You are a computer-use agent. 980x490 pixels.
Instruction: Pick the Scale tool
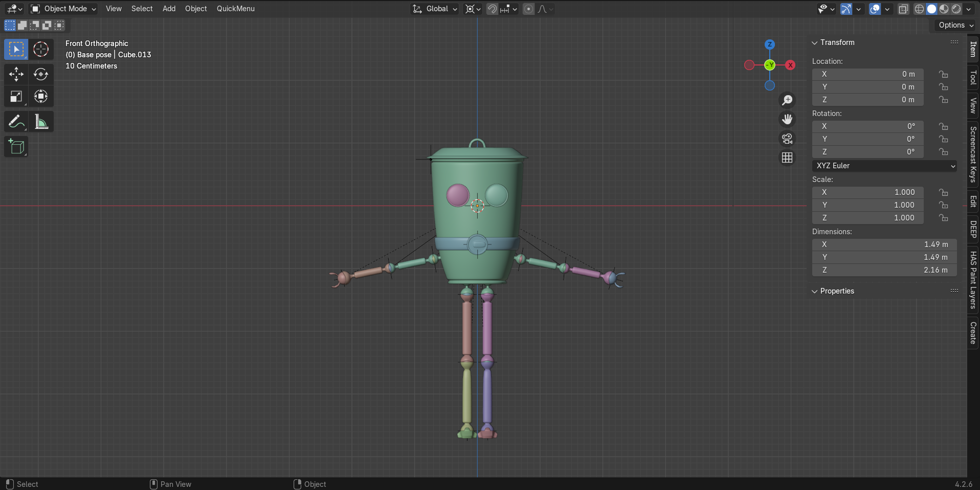click(x=16, y=96)
